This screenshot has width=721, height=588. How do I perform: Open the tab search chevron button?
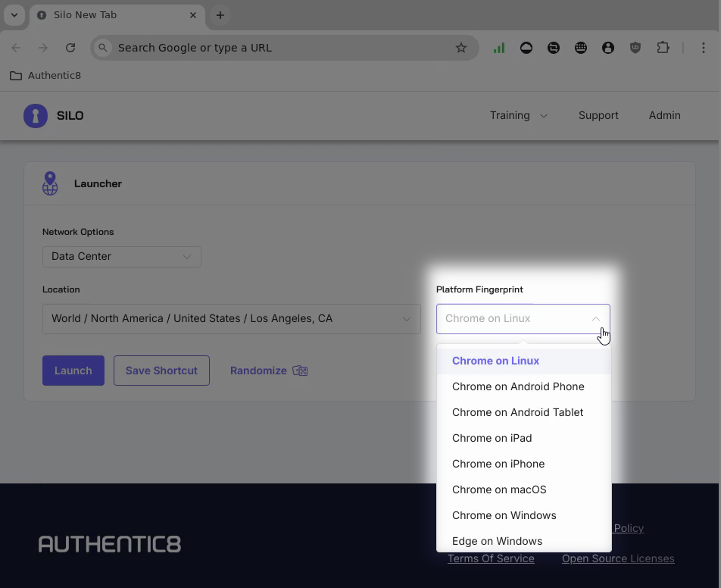[x=14, y=15]
